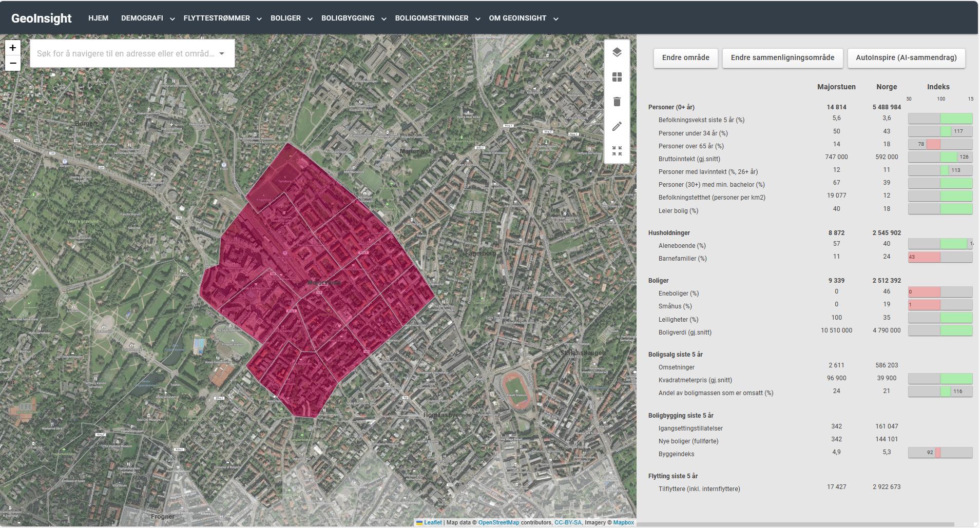
Task: Expand the DEMOGRAFI menu chevron
Action: (171, 18)
